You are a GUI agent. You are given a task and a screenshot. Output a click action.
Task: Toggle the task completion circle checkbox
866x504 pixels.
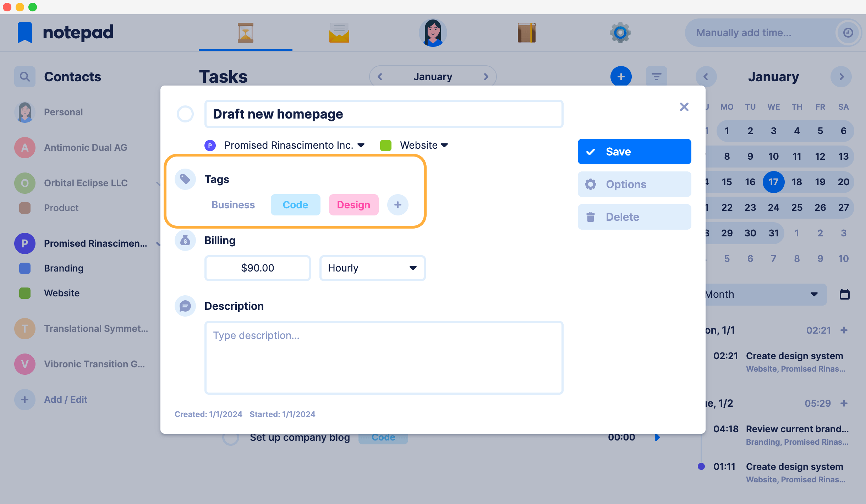point(185,114)
